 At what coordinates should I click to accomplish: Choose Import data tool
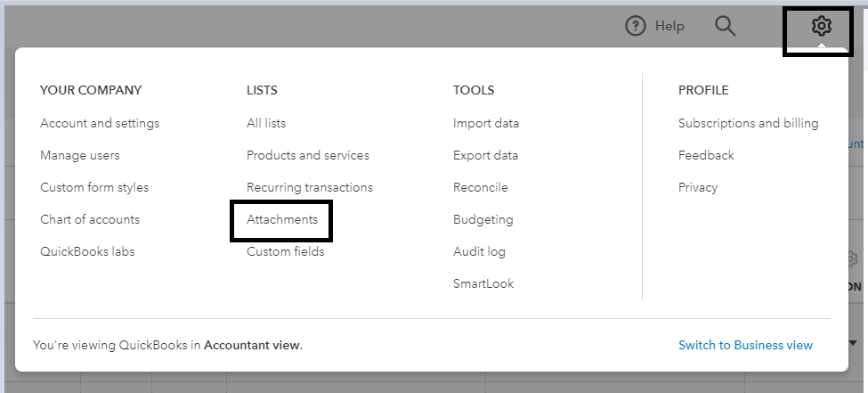point(486,123)
